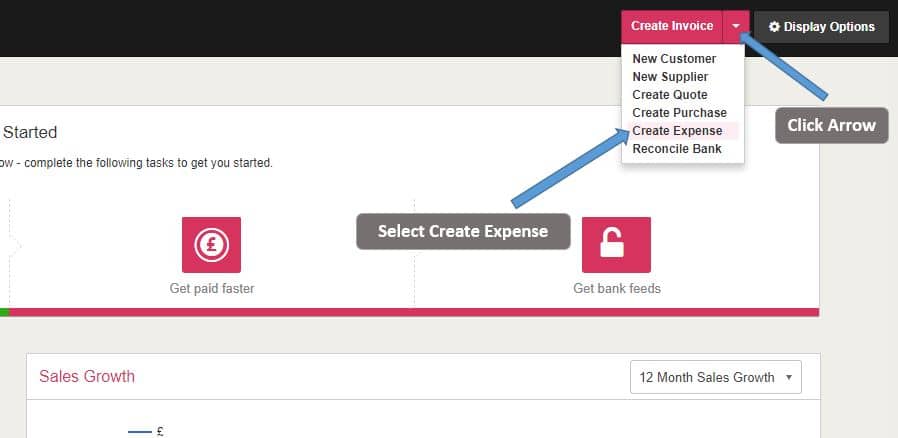Expand the arrow beside Create Invoice
The image size is (898, 438).
pos(735,27)
